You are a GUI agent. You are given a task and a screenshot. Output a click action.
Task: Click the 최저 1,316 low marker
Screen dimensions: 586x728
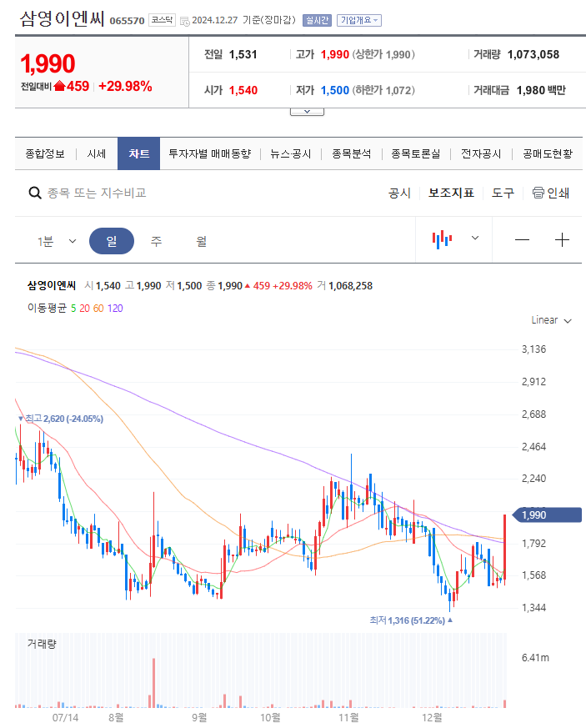[411, 620]
